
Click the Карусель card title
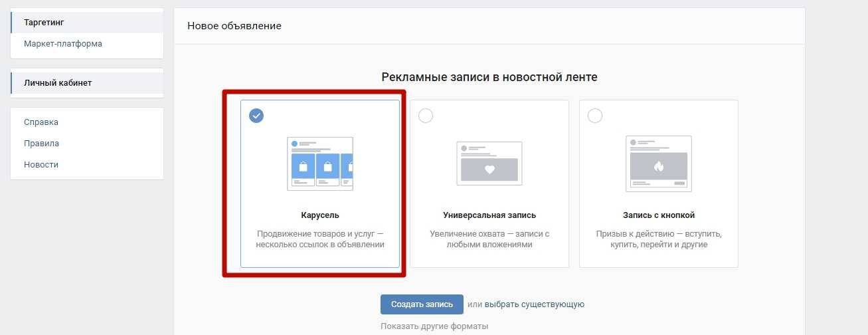(x=320, y=215)
